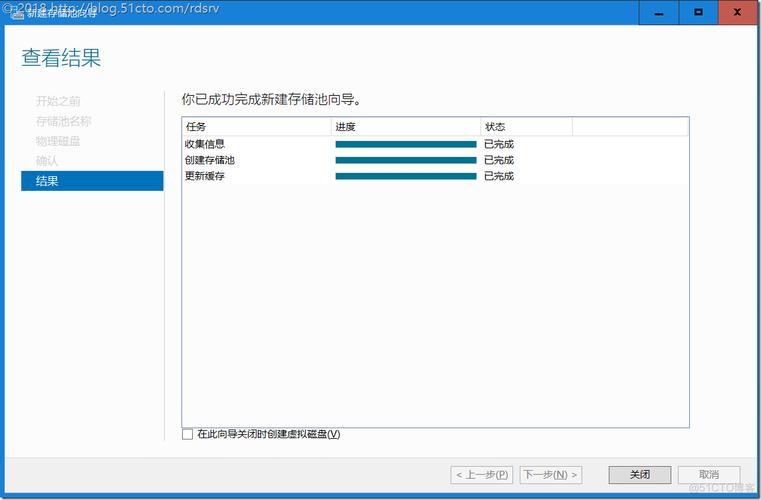
Task: Select the 结果 step in sidebar
Action: [92, 181]
